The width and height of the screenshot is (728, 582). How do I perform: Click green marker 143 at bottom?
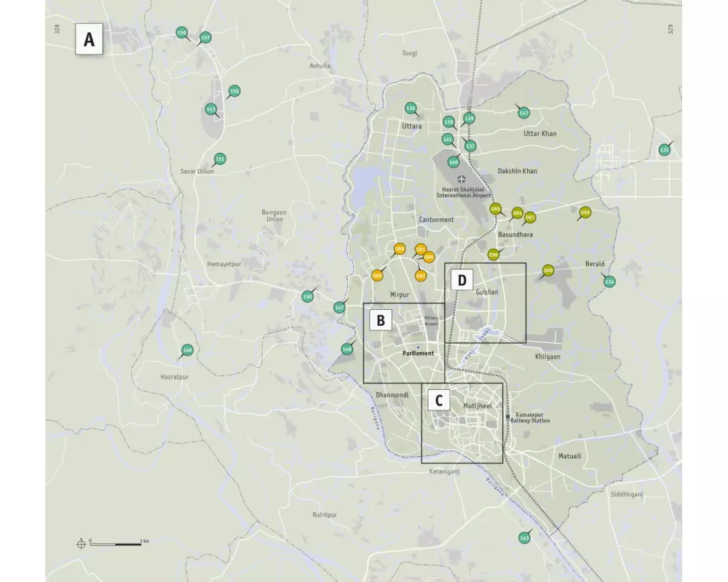pos(524,538)
